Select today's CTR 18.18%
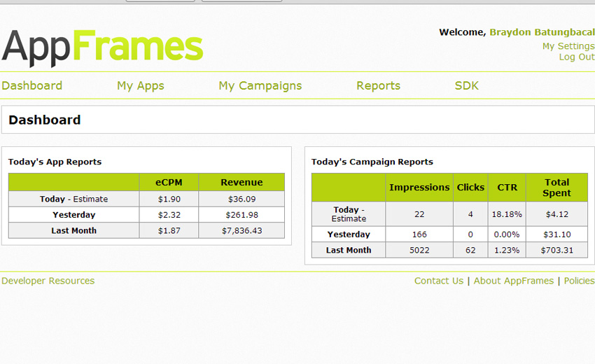Viewport: 595px width, 364px height. pyautogui.click(x=507, y=214)
